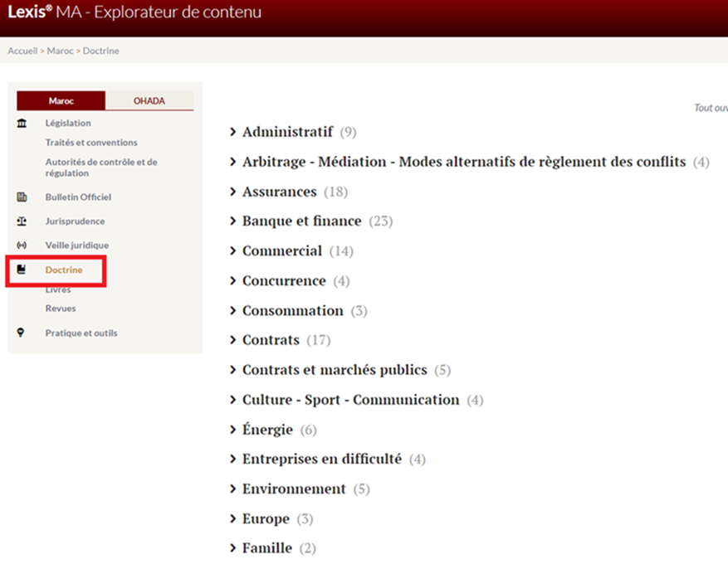Open Législation in the sidebar

click(x=68, y=123)
